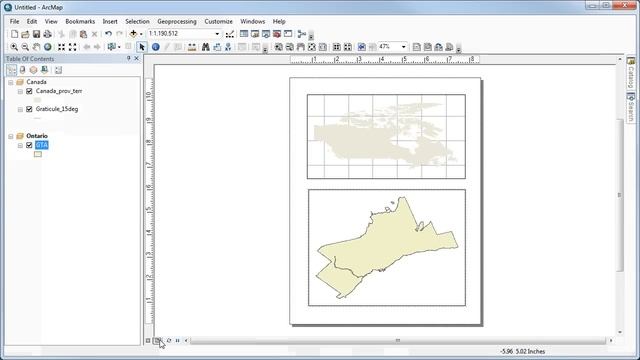Switch TOC to List By Source
The height and width of the screenshot is (360, 640).
click(22, 70)
